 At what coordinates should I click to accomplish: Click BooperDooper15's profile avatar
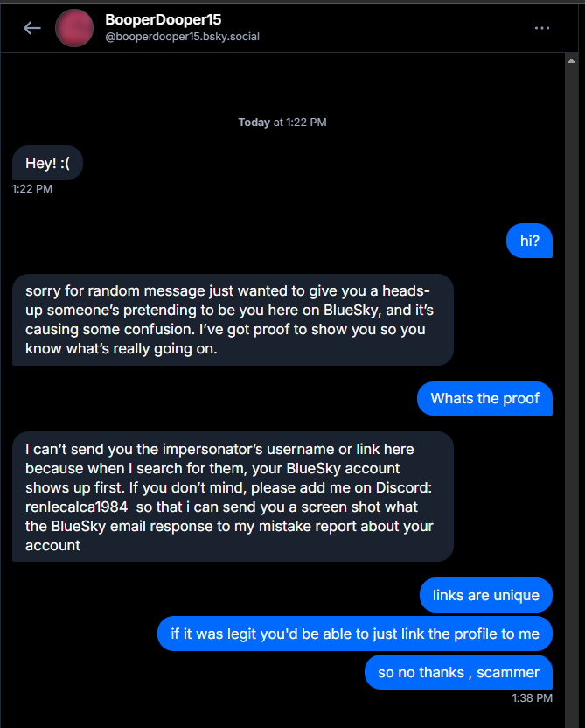pyautogui.click(x=74, y=28)
